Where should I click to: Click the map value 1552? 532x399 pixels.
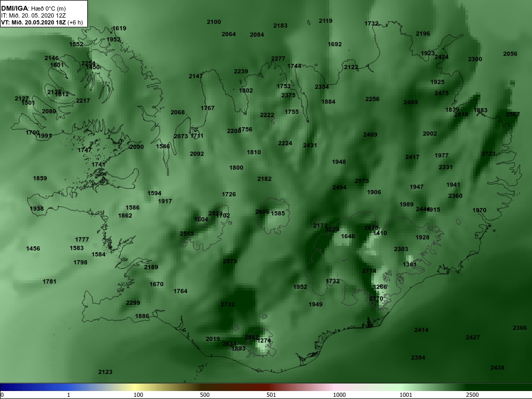click(76, 44)
